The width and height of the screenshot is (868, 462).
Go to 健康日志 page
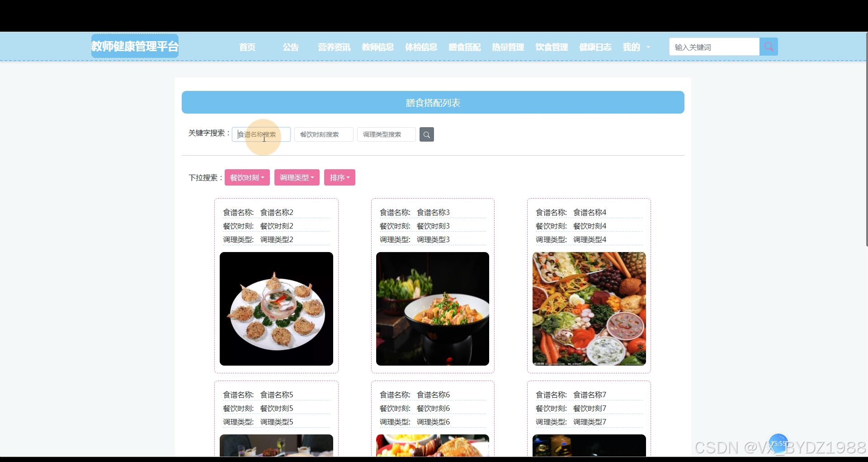tap(595, 47)
